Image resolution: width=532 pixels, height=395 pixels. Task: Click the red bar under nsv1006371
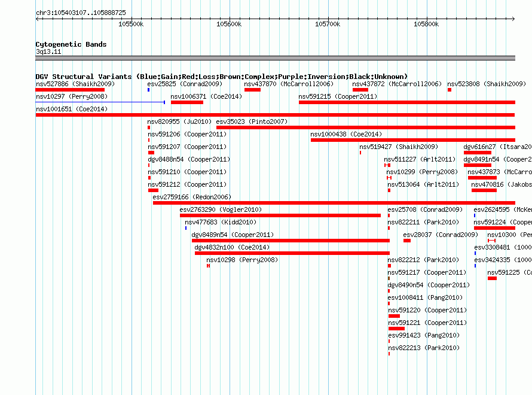[x=187, y=102]
